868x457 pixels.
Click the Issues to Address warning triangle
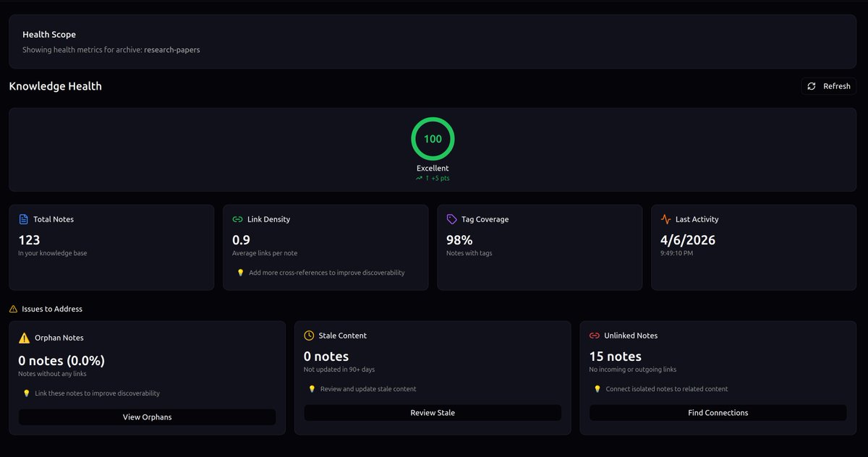(13, 309)
